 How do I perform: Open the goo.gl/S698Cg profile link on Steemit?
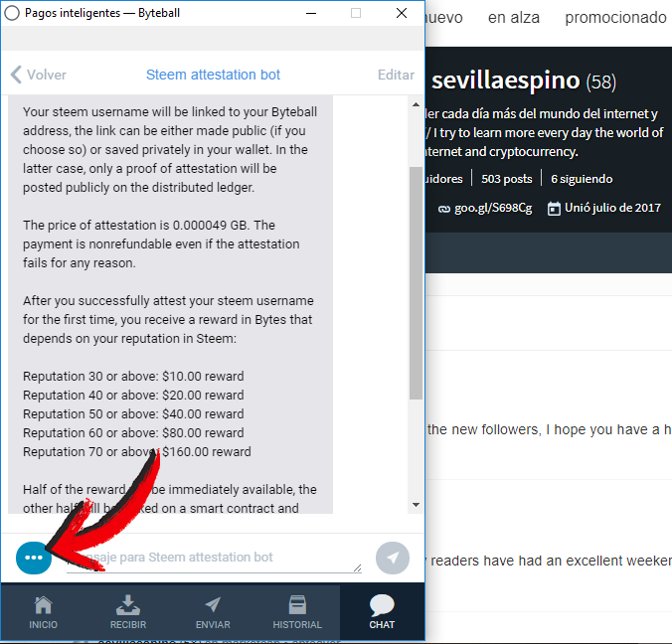493,208
